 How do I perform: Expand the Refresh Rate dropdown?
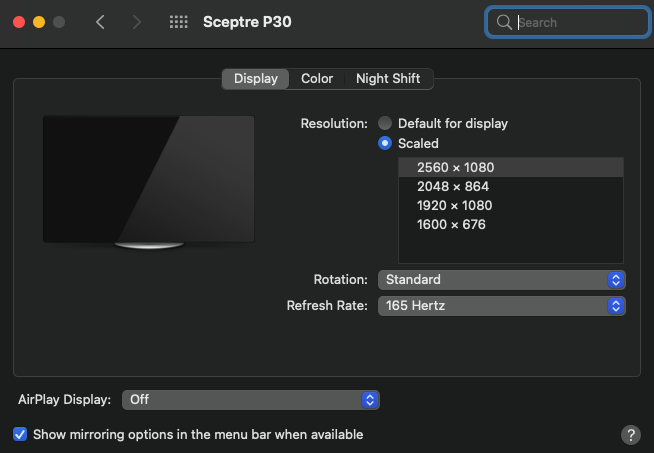pos(501,306)
